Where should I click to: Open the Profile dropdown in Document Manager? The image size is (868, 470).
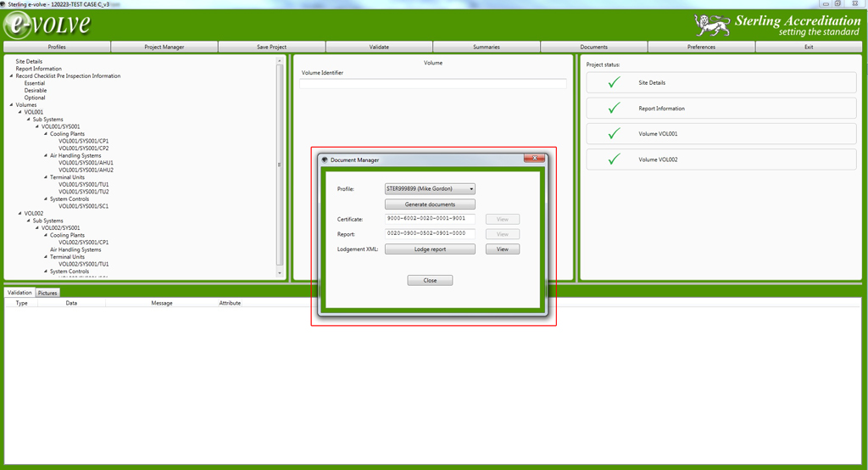click(430, 189)
